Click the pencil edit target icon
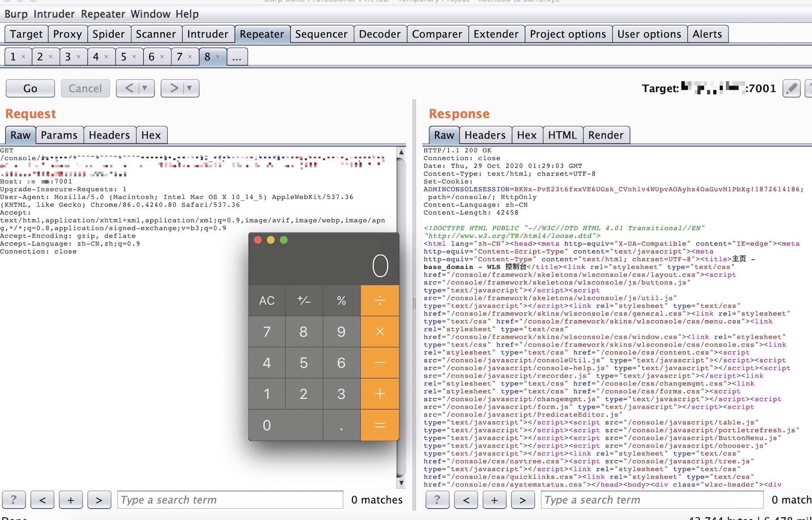Screen dimensions: 812x520 coord(791,88)
